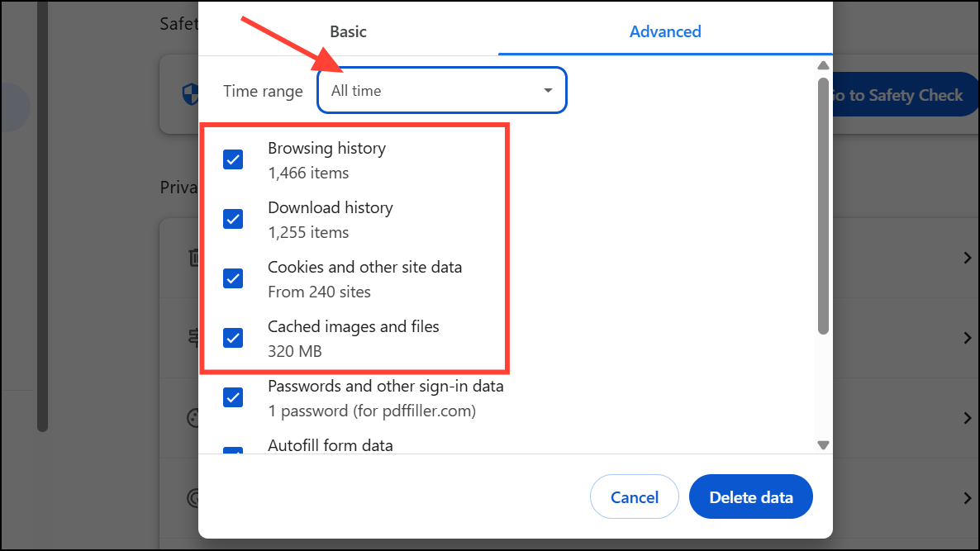
Task: Click the Autofill form data label
Action: tap(330, 445)
